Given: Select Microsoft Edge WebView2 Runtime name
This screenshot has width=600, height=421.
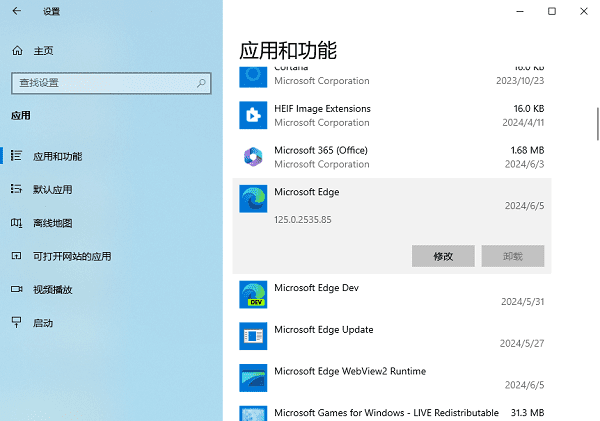Looking at the screenshot, I should pyautogui.click(x=350, y=371).
